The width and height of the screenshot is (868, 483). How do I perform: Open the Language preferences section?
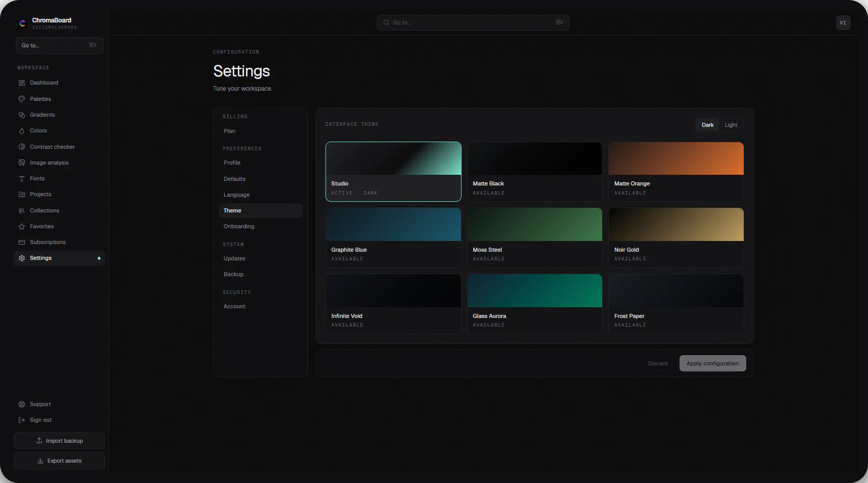261,195
